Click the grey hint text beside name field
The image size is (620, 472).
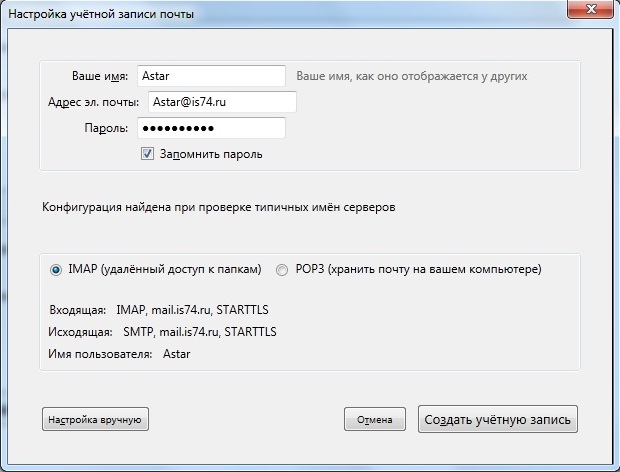coord(411,76)
